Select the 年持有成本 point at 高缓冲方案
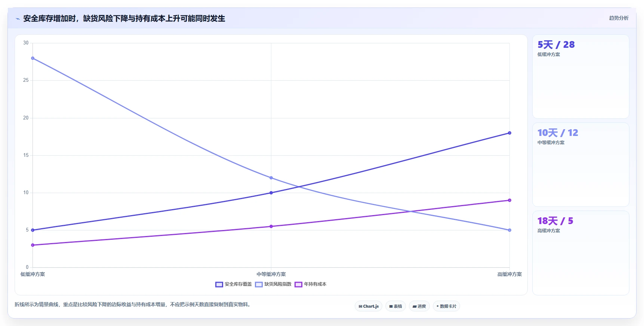Viewport: 644px width, 326px height. coord(509,200)
